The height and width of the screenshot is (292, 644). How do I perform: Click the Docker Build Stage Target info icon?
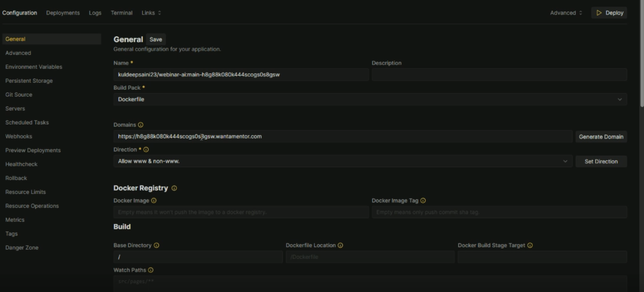(x=530, y=245)
